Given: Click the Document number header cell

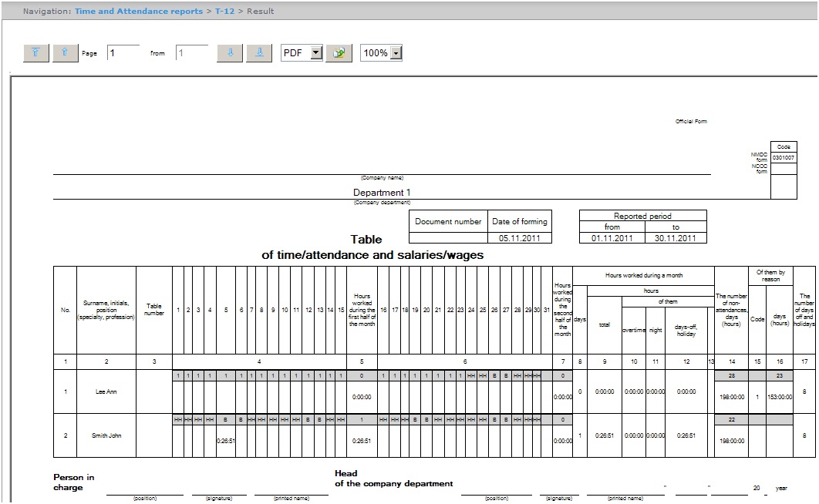Looking at the screenshot, I should pyautogui.click(x=448, y=221).
